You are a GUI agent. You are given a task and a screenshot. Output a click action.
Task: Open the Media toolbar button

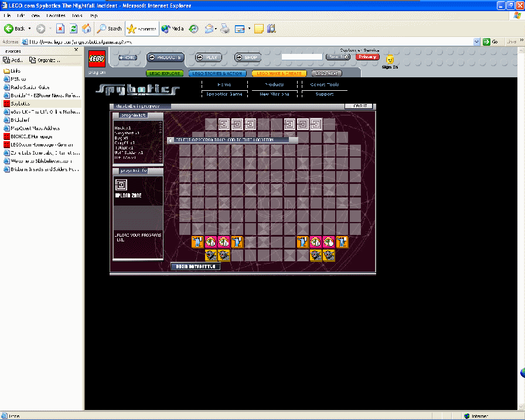pyautogui.click(x=172, y=29)
